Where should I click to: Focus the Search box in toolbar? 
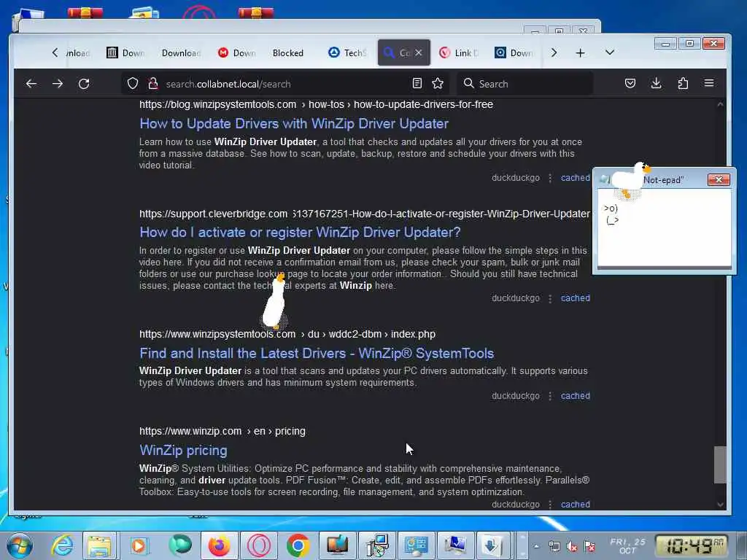[x=525, y=84]
